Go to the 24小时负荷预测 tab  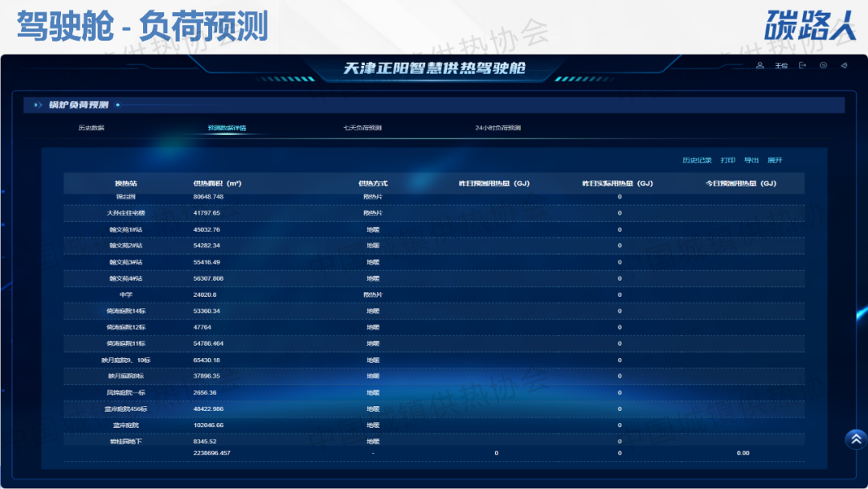click(x=498, y=128)
